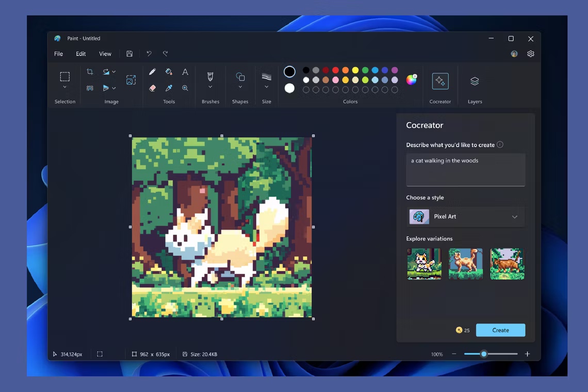Select the third variation thumbnail with brown cat

[507, 264]
